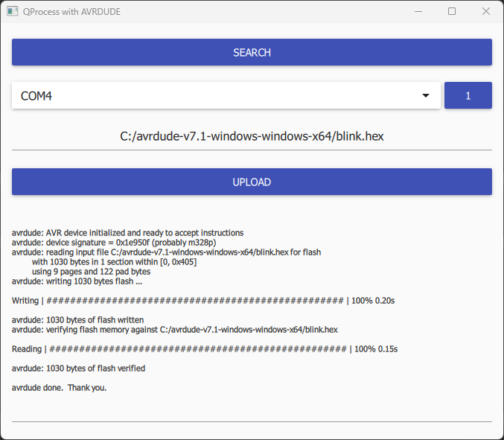
Task: Click the 'reading input file' output line
Action: pos(166,252)
